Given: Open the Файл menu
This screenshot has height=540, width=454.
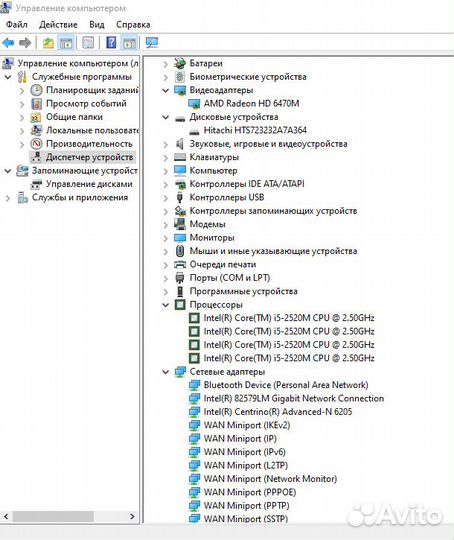Looking at the screenshot, I should coord(17,24).
